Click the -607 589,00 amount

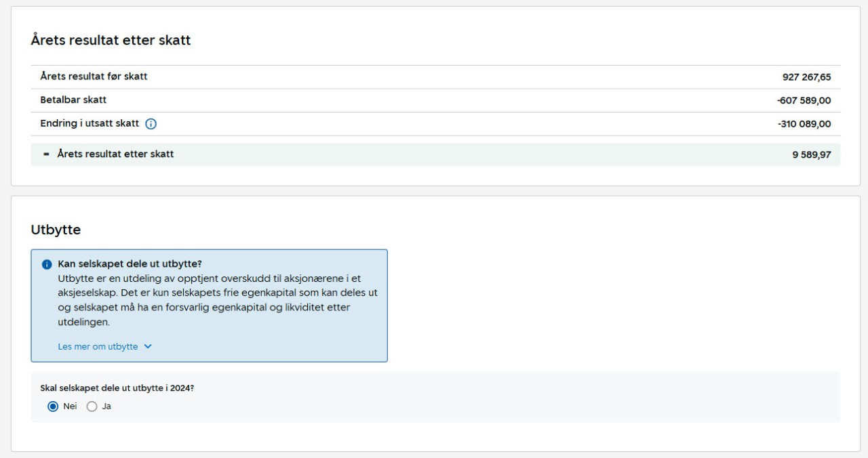coord(804,101)
